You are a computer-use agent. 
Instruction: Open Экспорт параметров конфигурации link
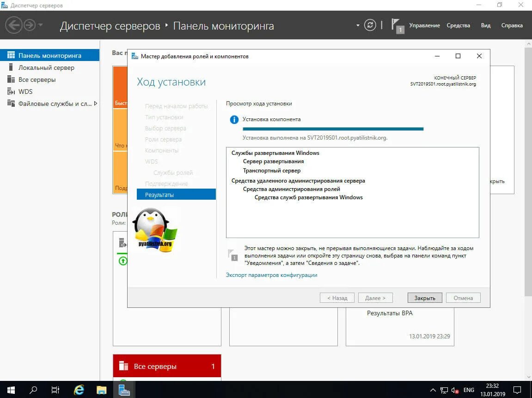tap(271, 275)
